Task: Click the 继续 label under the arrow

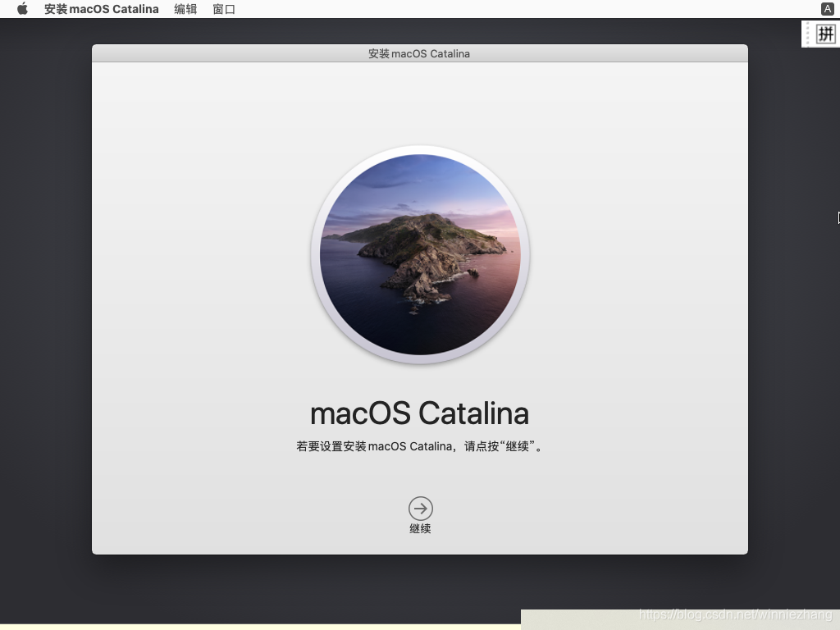Action: point(421,529)
